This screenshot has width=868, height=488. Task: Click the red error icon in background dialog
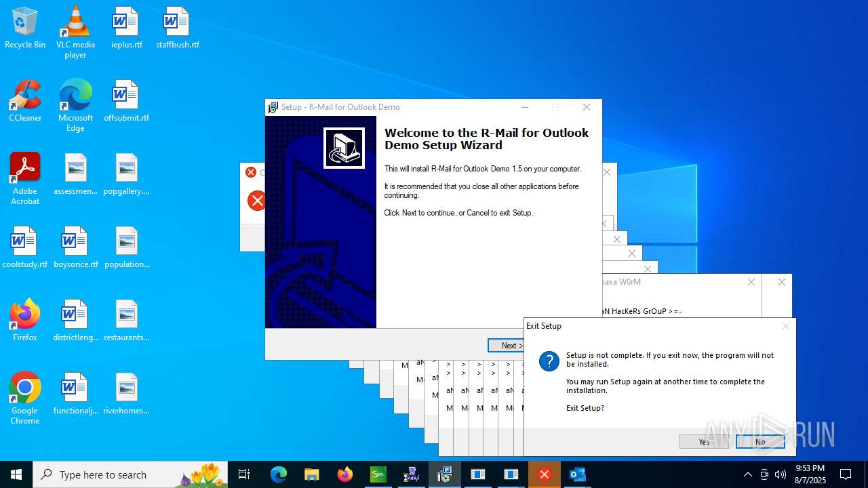click(256, 201)
